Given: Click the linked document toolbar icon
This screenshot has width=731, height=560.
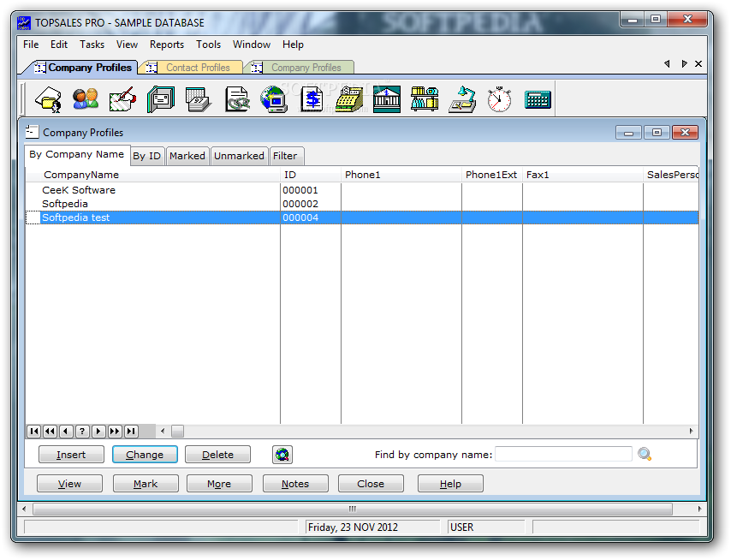Looking at the screenshot, I should [x=237, y=99].
